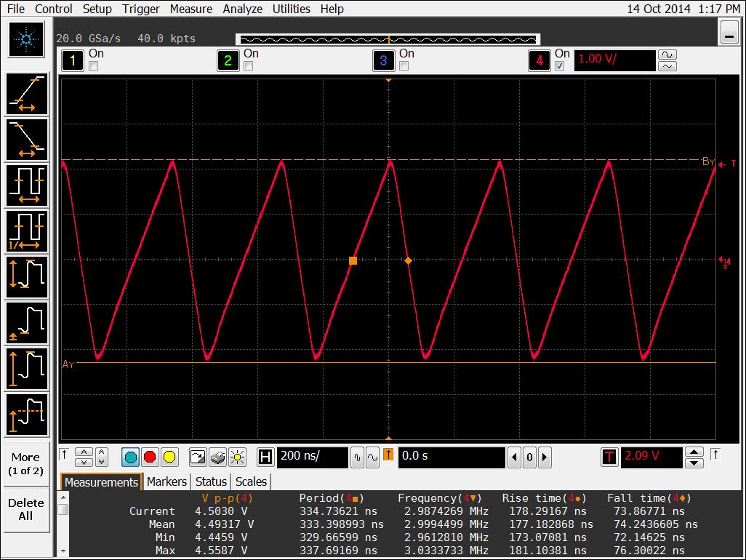
Task: Click the yellow Single acquisition button
Action: pos(169,457)
